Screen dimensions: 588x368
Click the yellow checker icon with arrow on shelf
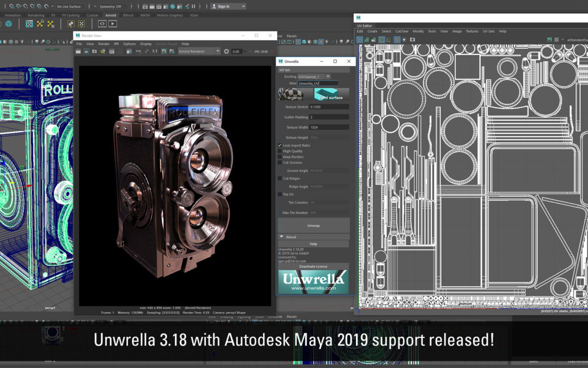coord(40,23)
